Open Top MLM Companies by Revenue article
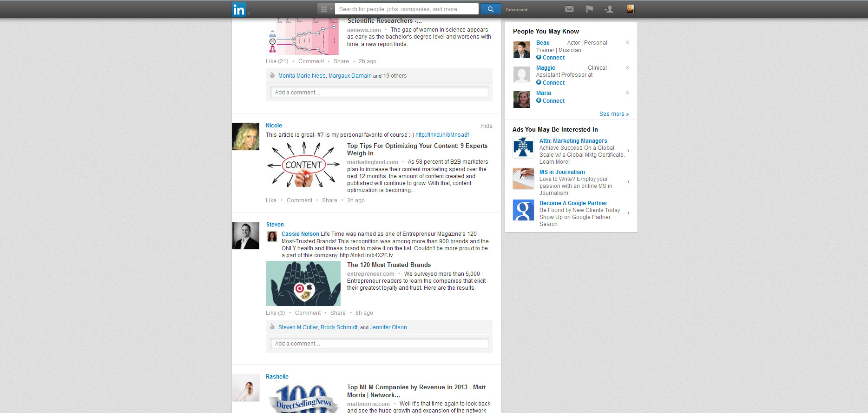 point(416,391)
